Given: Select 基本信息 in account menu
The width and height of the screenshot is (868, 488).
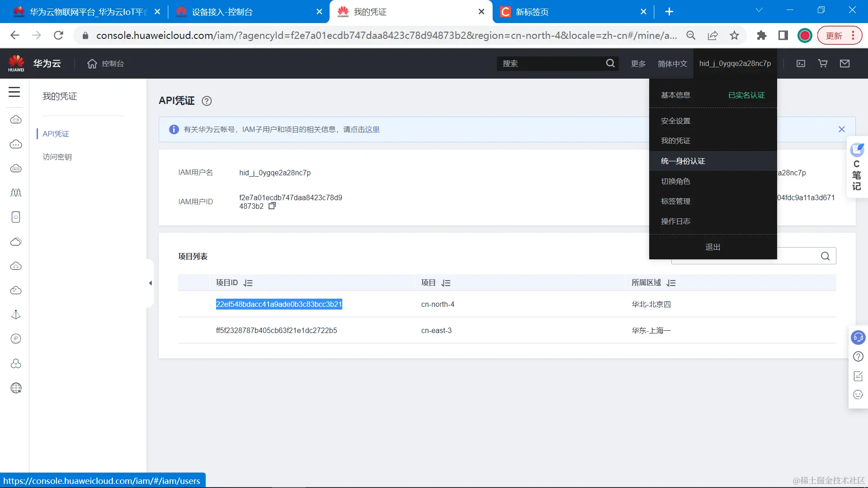Looking at the screenshot, I should [675, 95].
